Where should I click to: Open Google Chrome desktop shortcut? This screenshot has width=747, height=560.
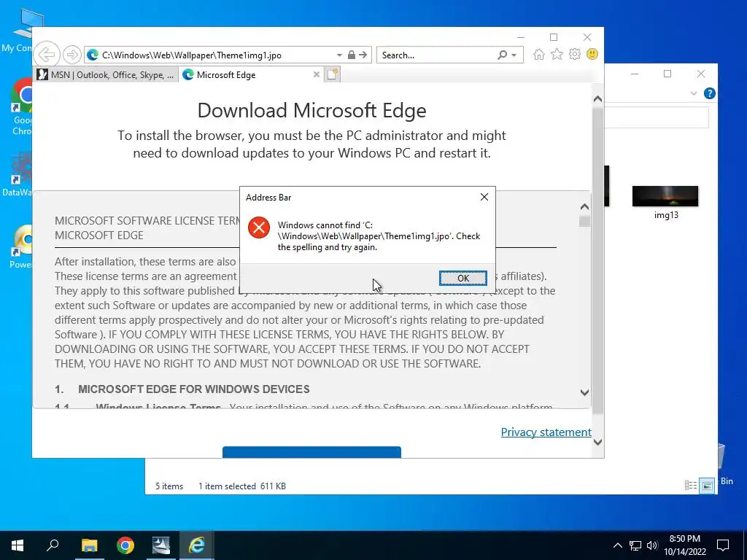coord(21,106)
